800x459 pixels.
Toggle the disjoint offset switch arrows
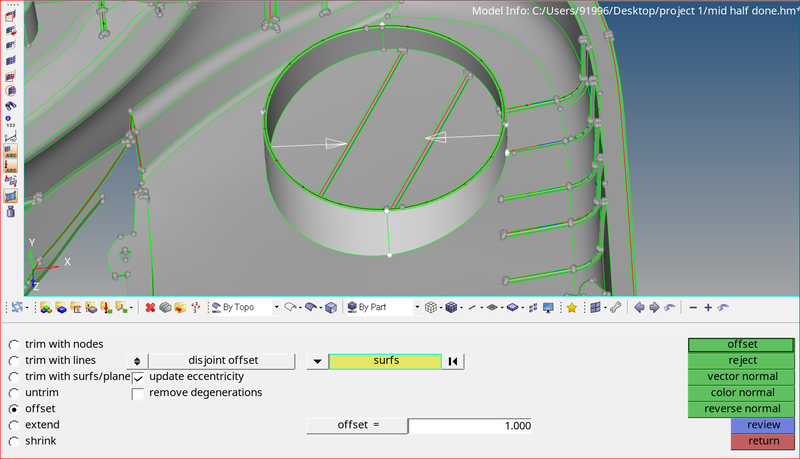(x=137, y=361)
